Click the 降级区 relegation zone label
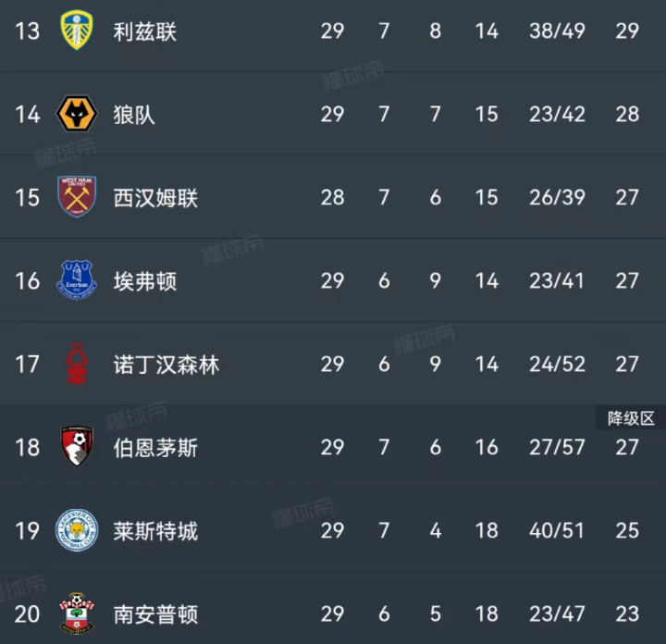Viewport: 666px width, 644px height. 631,418
